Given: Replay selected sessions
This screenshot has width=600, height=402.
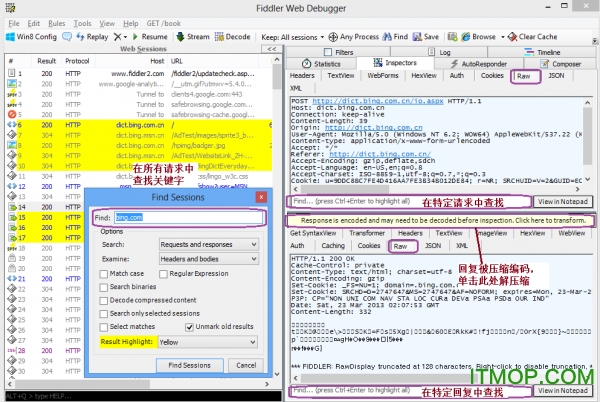Looking at the screenshot, I should (x=92, y=37).
